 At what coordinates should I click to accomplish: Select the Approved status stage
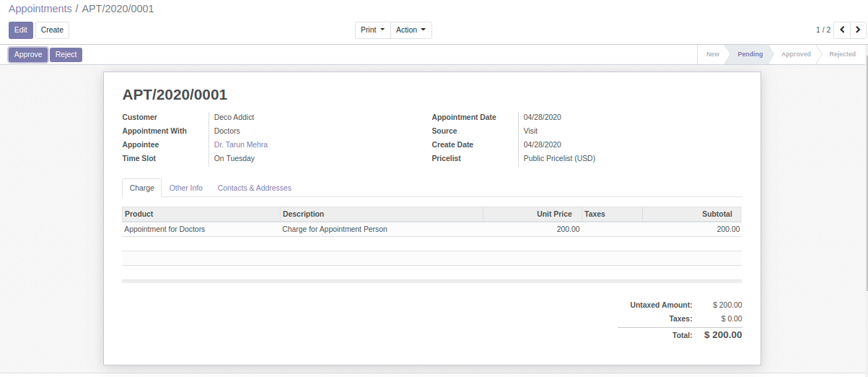[x=796, y=54]
